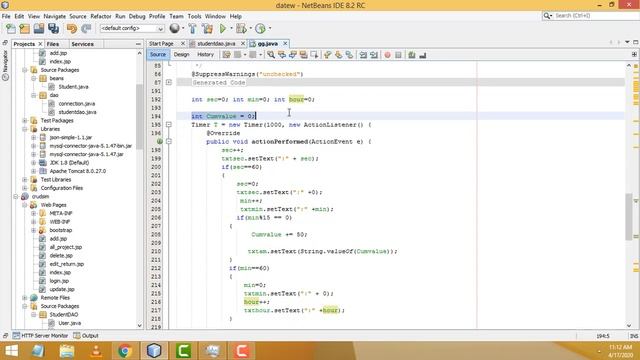Open the Output window button
The image size is (640, 360).
(86, 336)
